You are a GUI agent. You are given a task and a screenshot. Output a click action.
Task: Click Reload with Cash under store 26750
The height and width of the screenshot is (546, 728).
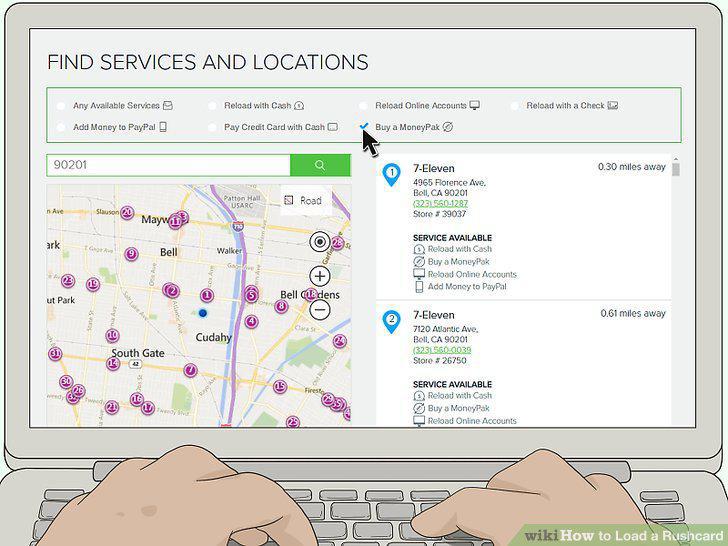pos(452,396)
